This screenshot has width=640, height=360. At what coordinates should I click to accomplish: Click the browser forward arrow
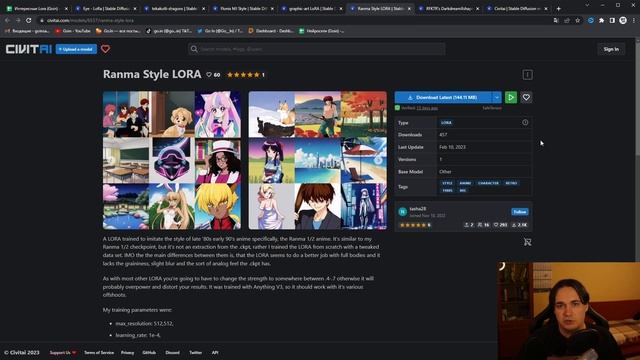coord(18,20)
